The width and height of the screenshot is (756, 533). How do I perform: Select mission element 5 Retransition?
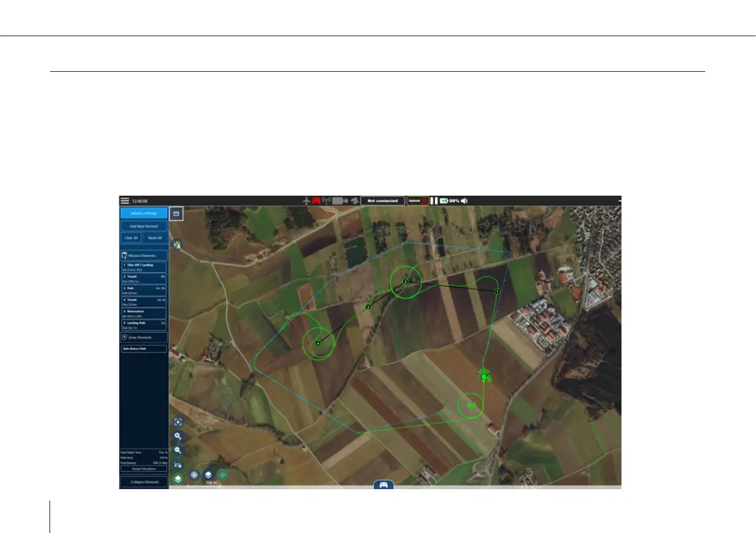pyautogui.click(x=143, y=314)
